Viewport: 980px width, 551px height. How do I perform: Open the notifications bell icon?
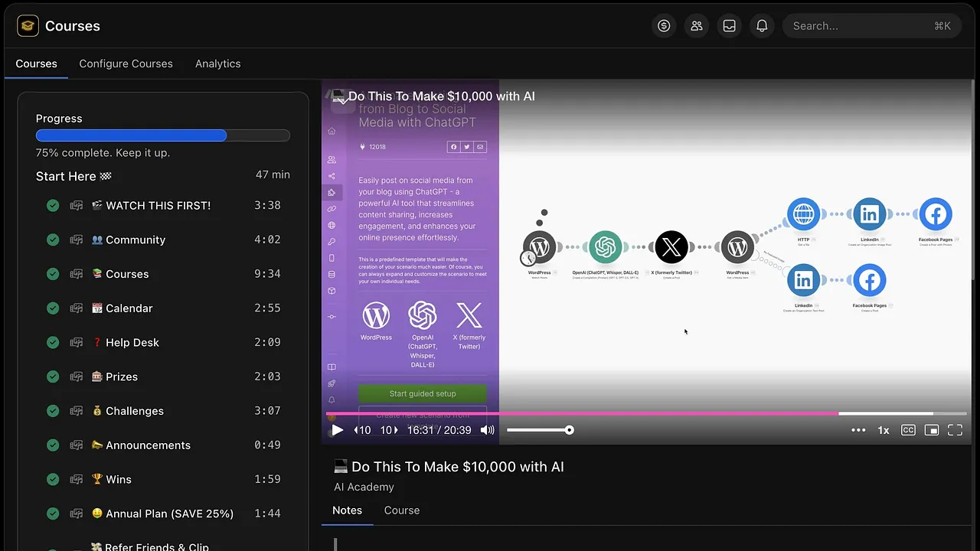point(762,26)
